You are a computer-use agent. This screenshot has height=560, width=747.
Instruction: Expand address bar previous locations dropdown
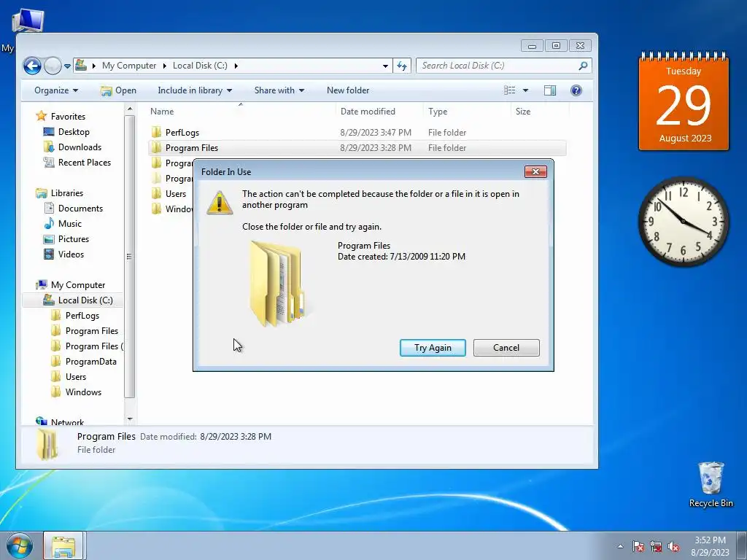(385, 66)
